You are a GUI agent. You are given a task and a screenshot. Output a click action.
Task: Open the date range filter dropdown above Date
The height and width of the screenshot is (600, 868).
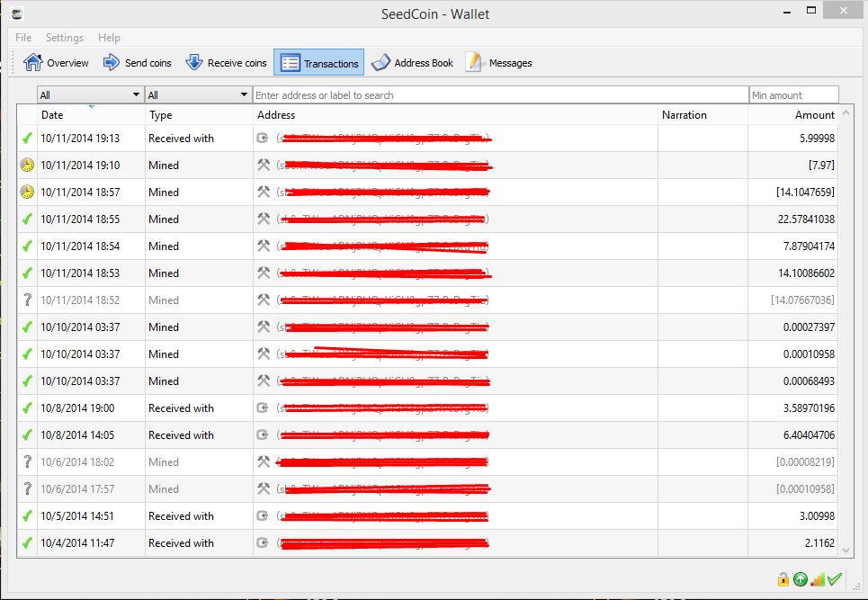[90, 94]
